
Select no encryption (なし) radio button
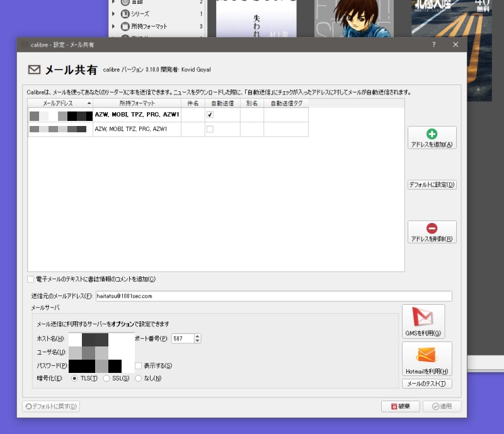[138, 378]
